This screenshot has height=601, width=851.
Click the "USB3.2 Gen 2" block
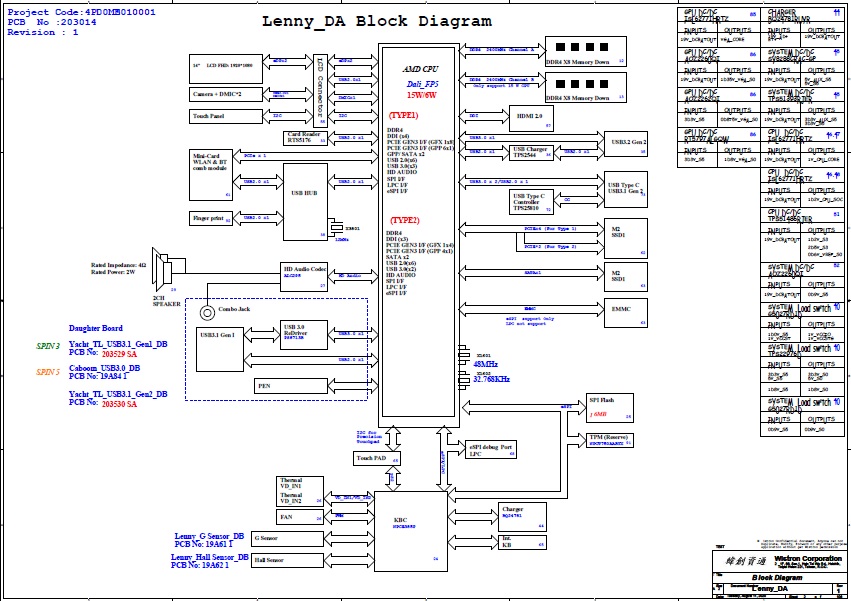tap(626, 143)
